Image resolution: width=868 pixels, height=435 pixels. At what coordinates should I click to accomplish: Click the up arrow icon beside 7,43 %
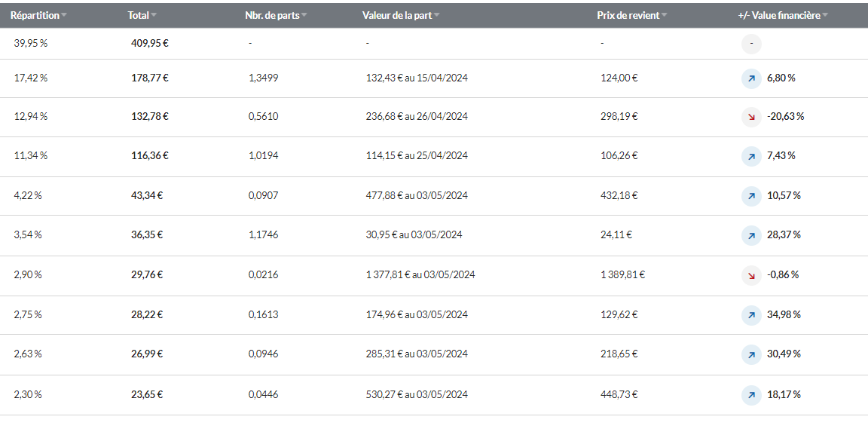(751, 156)
